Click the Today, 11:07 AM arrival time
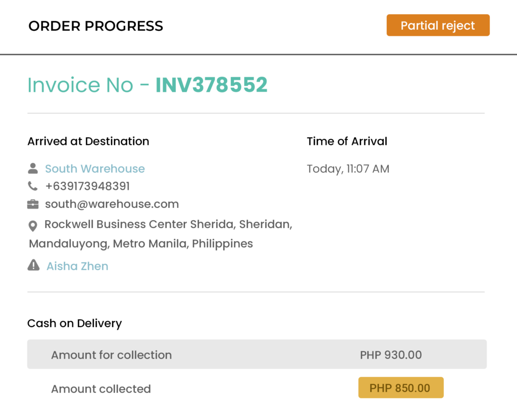The height and width of the screenshot is (420, 517). pyautogui.click(x=348, y=169)
